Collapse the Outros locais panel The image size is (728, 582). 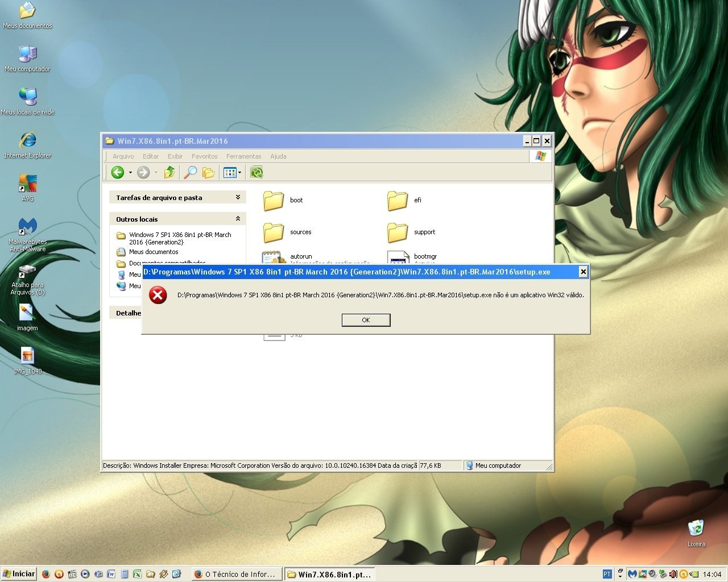point(238,218)
